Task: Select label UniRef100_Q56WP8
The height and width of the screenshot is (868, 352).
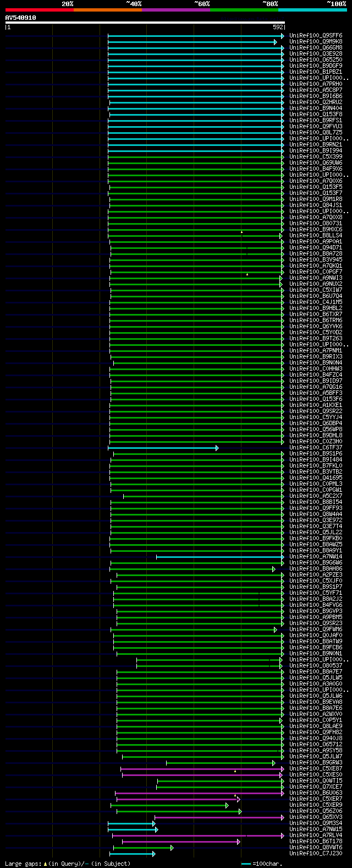Action: coord(315,430)
